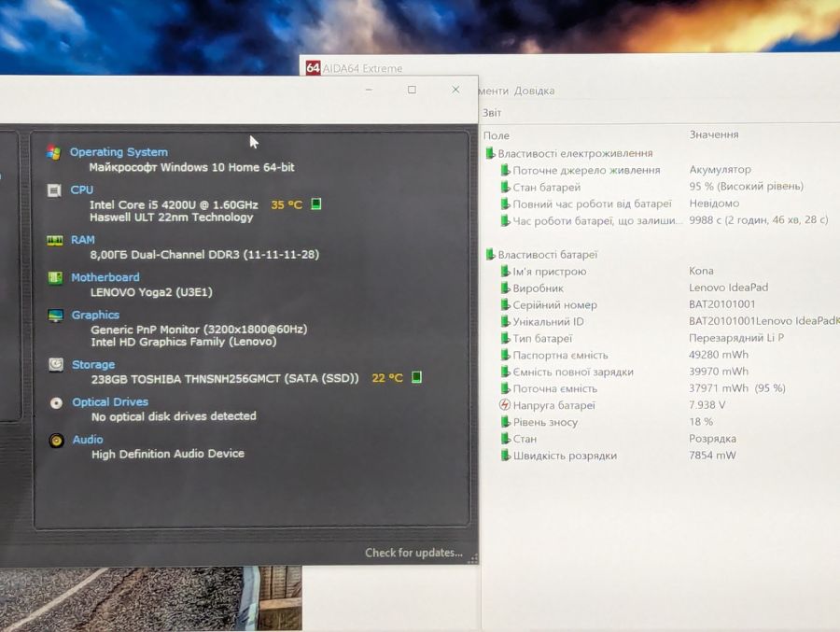840x632 pixels.
Task: Open the Graphics section link
Action: pyautogui.click(x=95, y=316)
